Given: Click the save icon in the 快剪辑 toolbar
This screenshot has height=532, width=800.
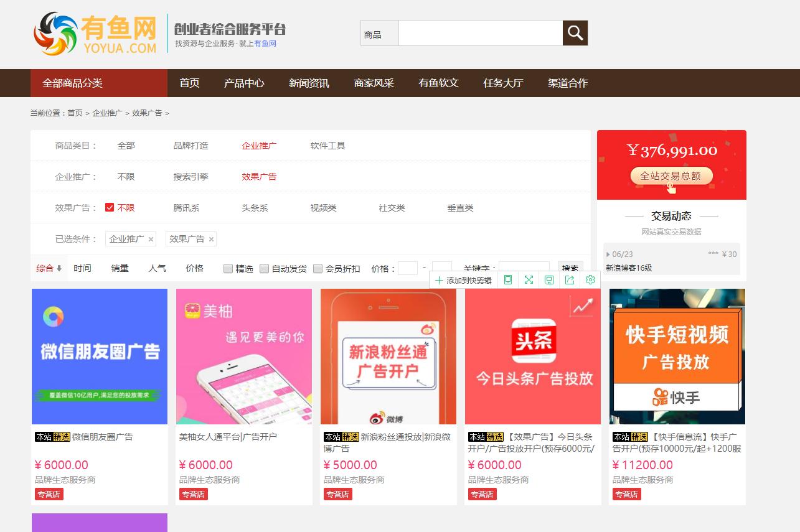Looking at the screenshot, I should 549,279.
